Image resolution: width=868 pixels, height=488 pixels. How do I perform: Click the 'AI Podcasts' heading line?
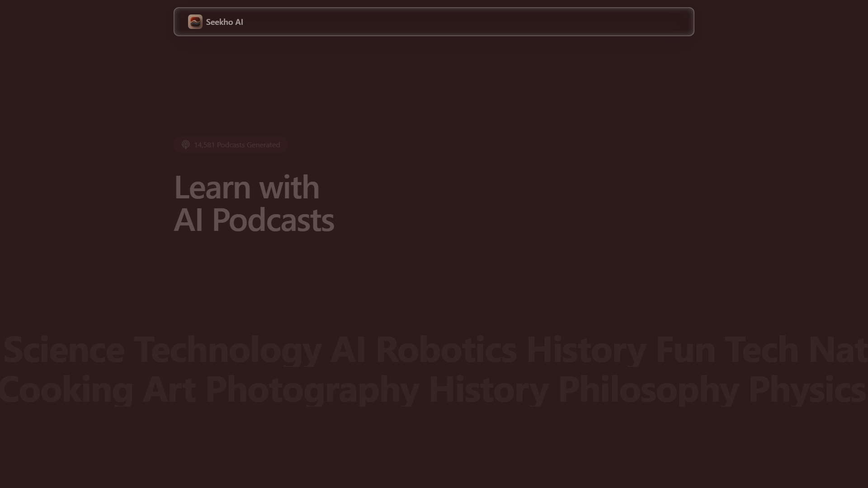[x=254, y=220]
